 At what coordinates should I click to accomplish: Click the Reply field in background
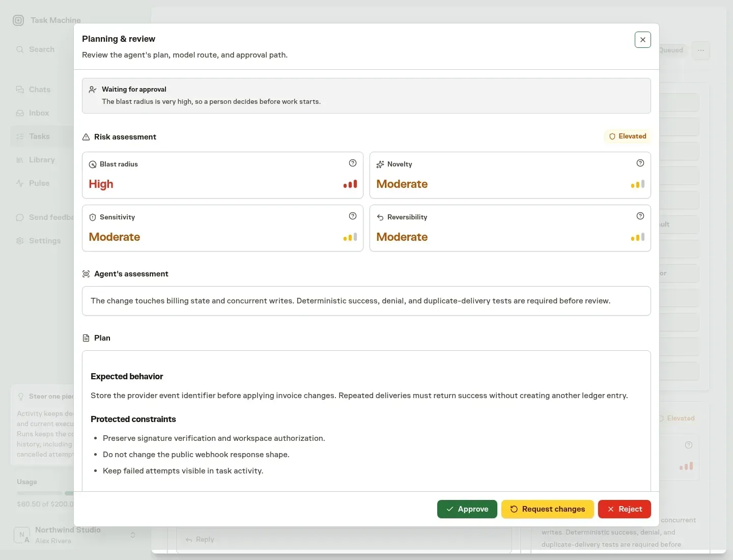[x=344, y=540]
